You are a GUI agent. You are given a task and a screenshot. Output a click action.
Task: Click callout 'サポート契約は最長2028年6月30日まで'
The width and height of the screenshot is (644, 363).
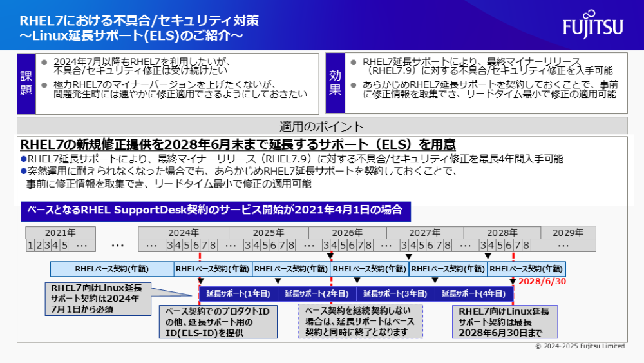[x=505, y=322]
